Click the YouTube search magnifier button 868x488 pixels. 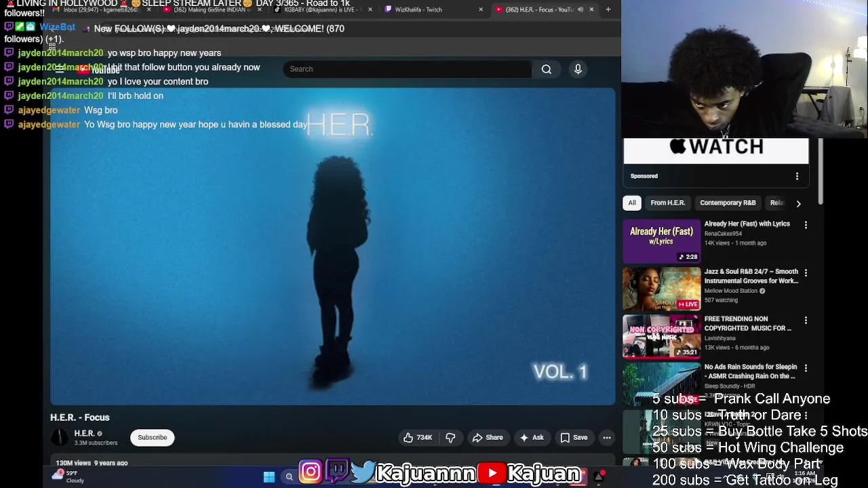pyautogui.click(x=546, y=69)
